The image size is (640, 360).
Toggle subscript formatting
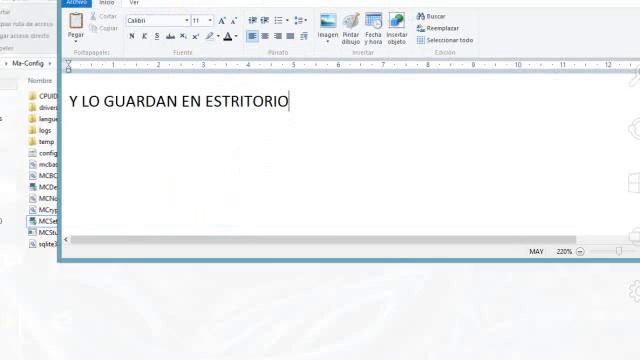coord(183,36)
